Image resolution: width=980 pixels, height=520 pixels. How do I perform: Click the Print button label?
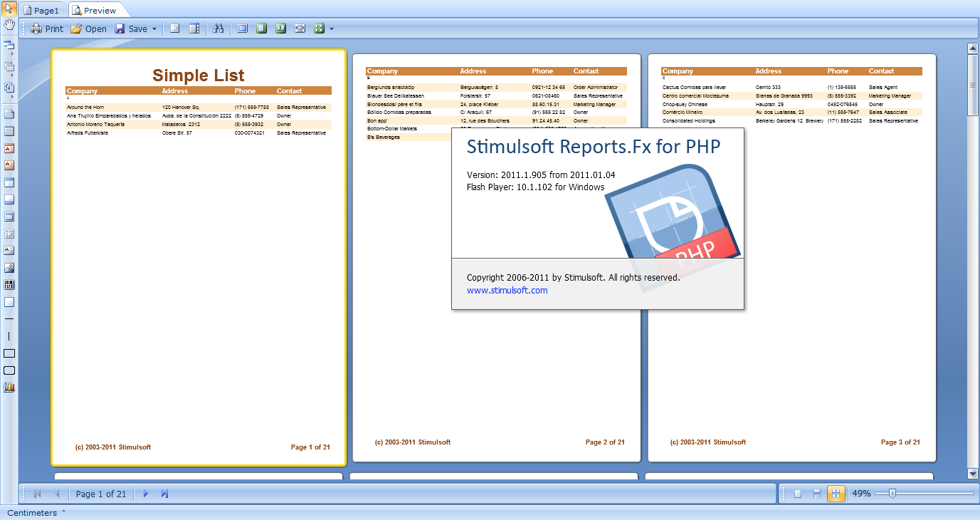coord(54,29)
